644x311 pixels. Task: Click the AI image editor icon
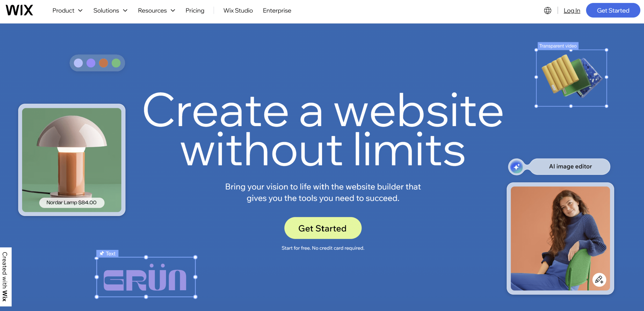[517, 166]
